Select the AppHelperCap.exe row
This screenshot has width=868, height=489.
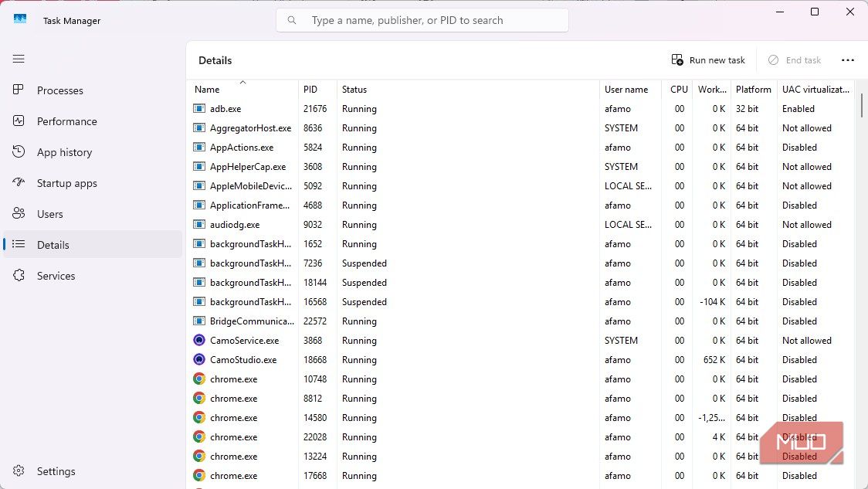521,167
